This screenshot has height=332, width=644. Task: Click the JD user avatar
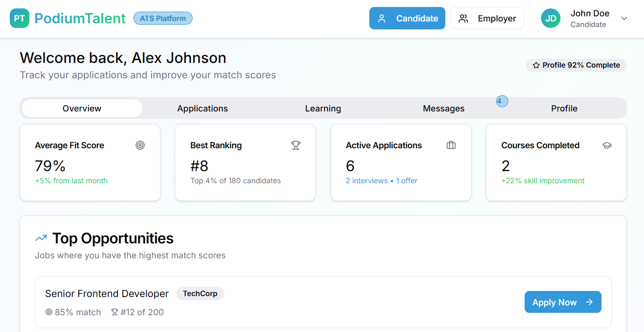[550, 19]
